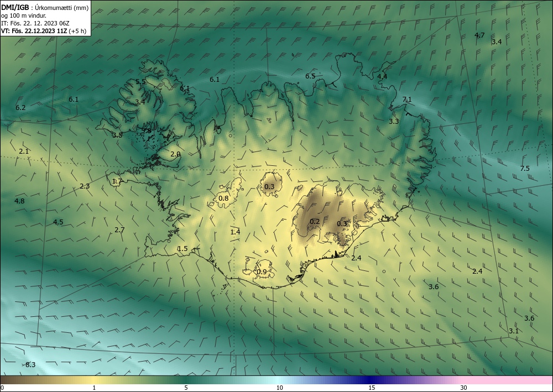553x392 pixels.
Task: Select the 0.9 value on the southern glacier
Action: 262,272
